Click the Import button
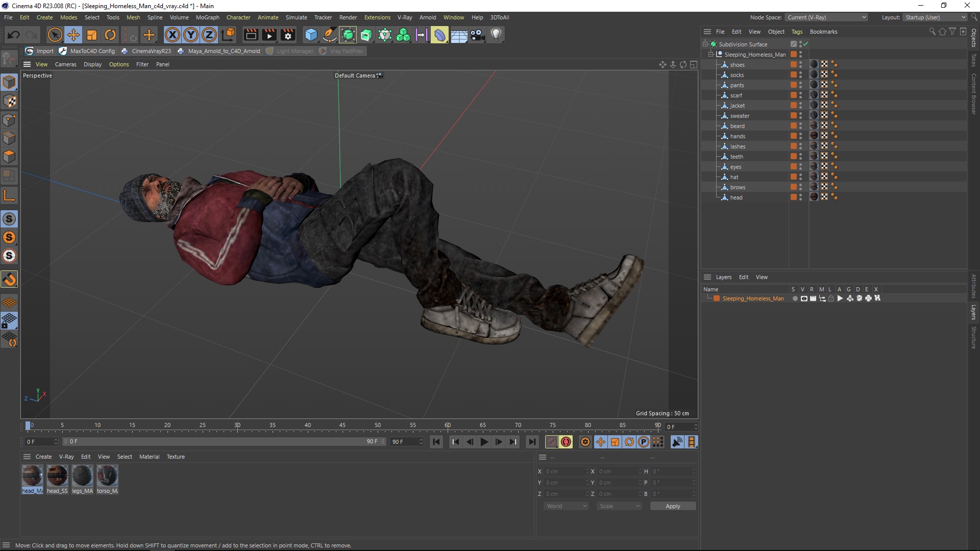Viewport: 980px width, 551px height. click(x=40, y=51)
